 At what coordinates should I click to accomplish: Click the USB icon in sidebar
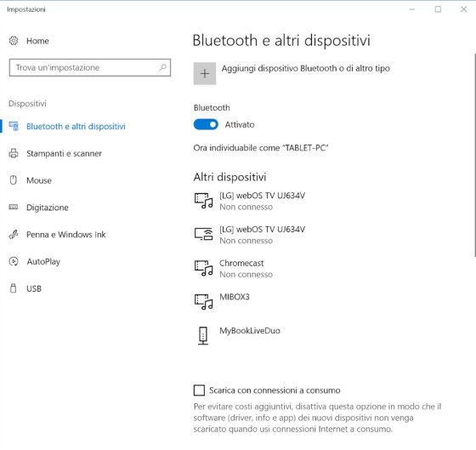tap(14, 288)
